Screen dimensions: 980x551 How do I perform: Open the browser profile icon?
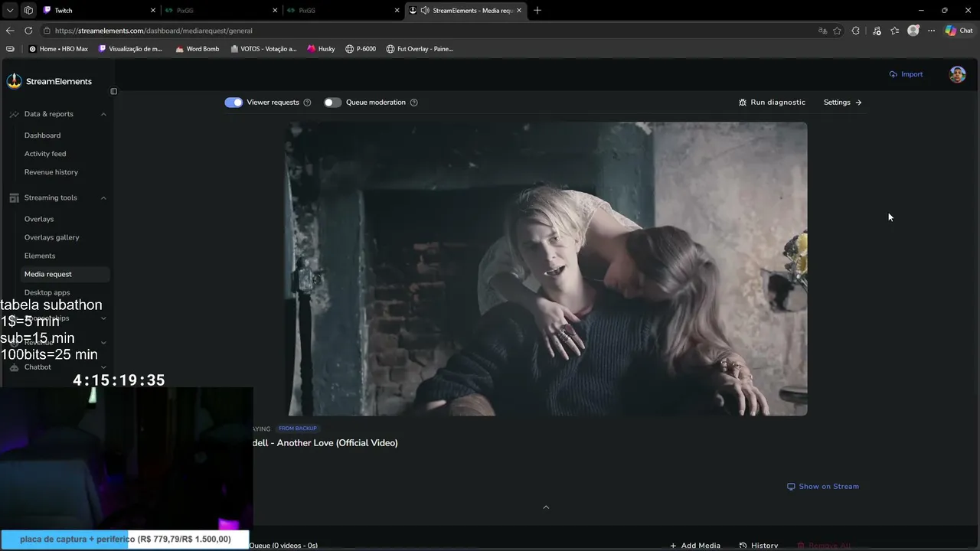[913, 31]
